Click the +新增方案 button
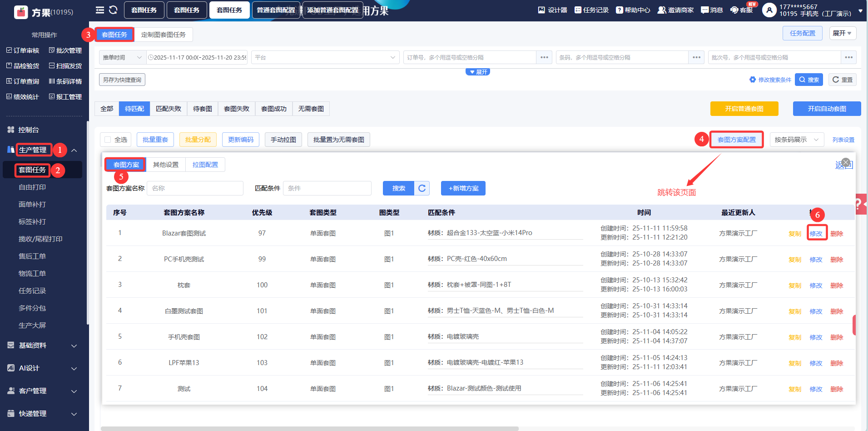This screenshot has height=431, width=868. [463, 188]
